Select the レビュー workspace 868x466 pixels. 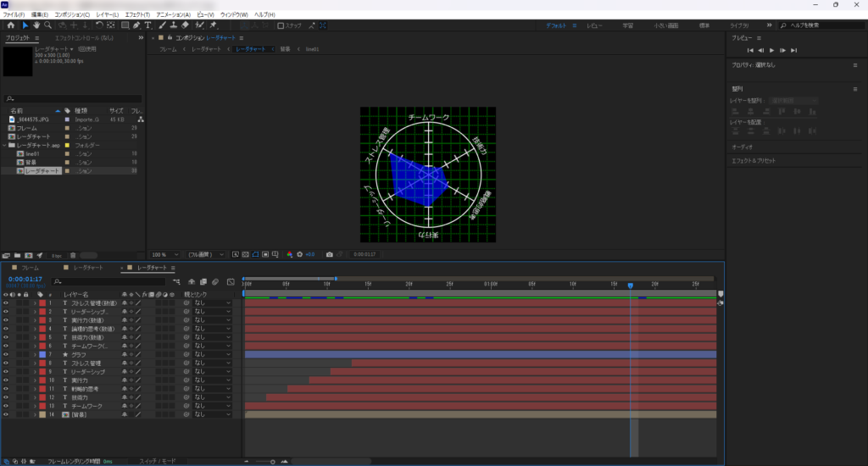594,25
